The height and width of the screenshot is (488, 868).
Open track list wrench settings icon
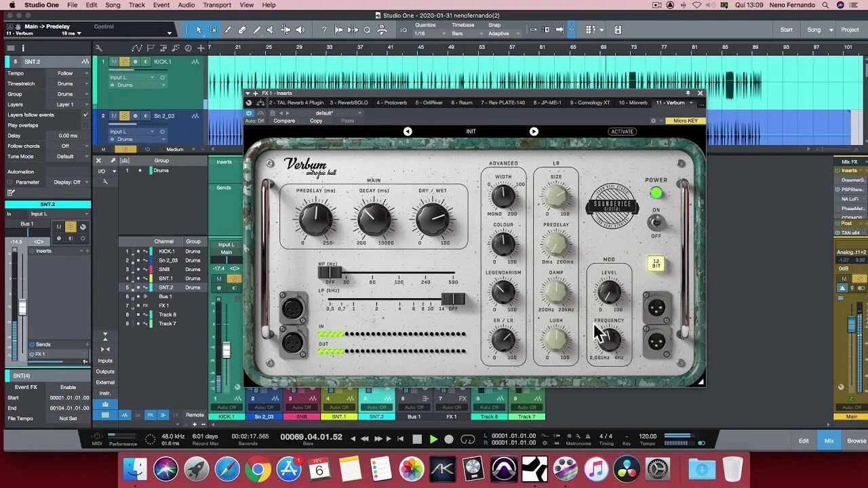[x=98, y=48]
